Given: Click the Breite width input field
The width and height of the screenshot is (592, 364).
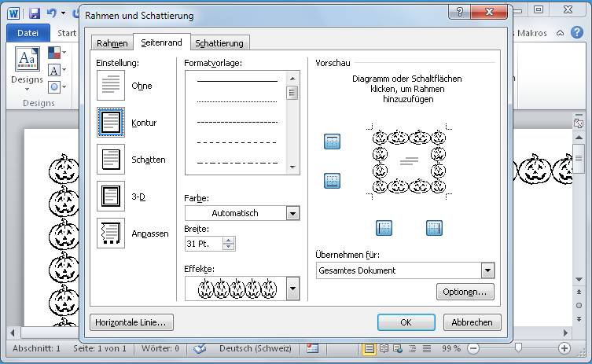Looking at the screenshot, I should coord(204,244).
